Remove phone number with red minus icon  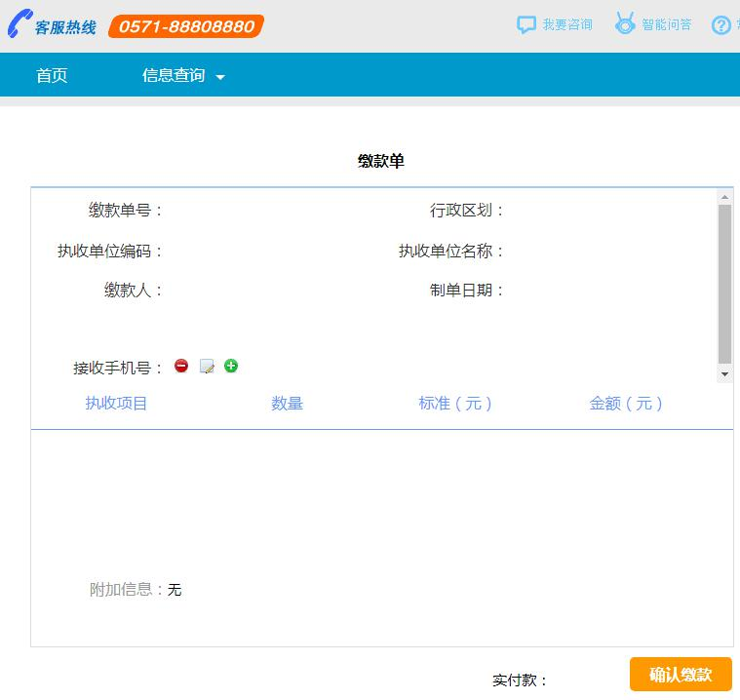point(181,367)
